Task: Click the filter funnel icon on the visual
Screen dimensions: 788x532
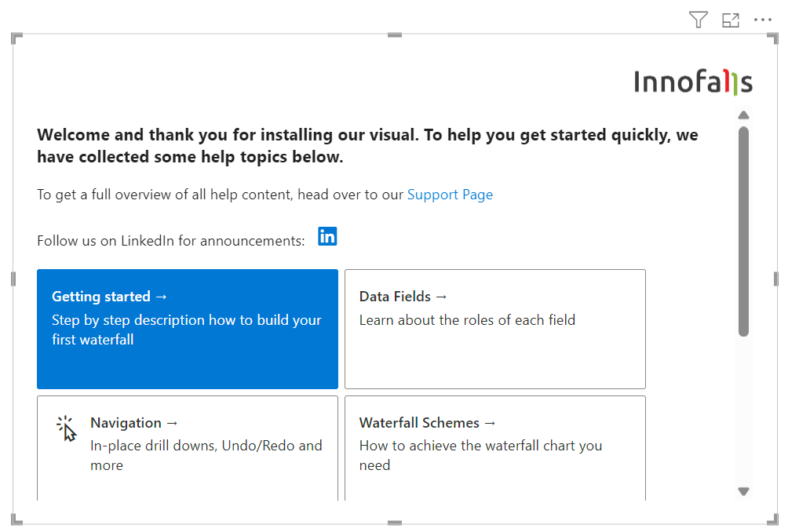Action: [698, 20]
